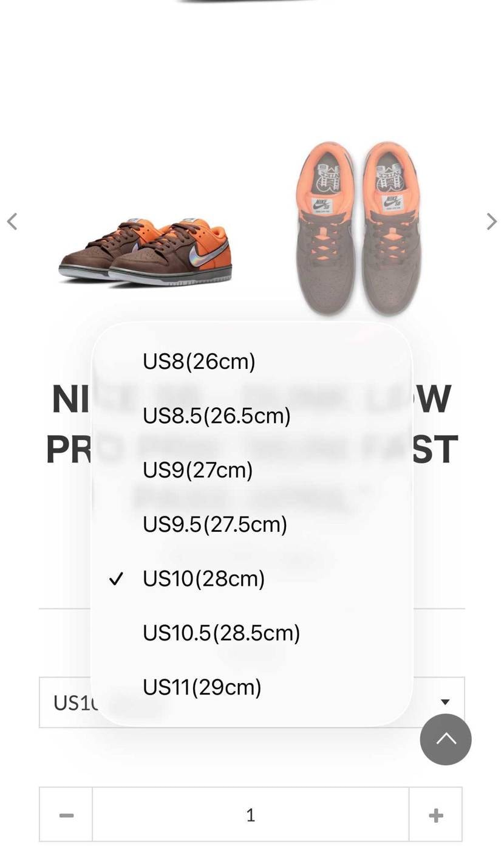The height and width of the screenshot is (855, 504).
Task: Increase quantity with the plus button
Action: 435,815
